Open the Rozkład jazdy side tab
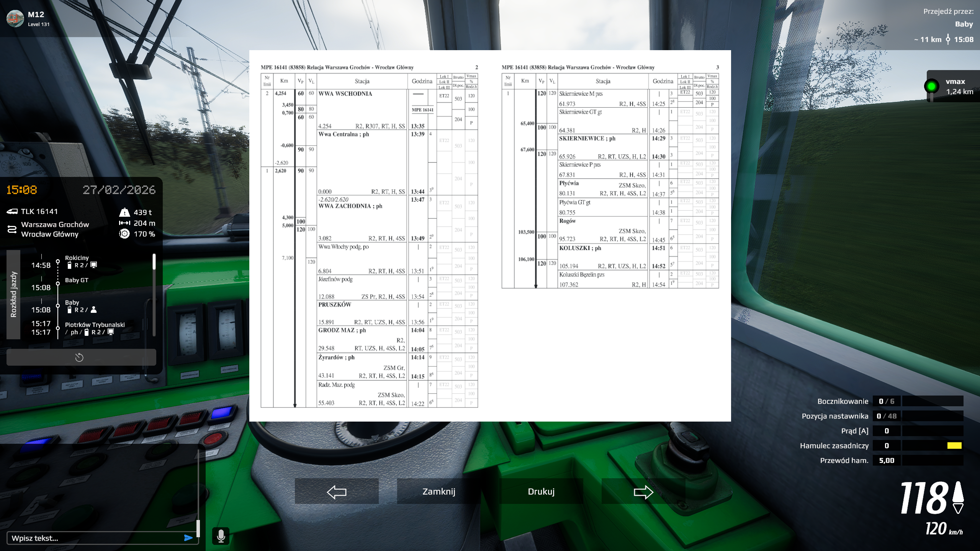 click(x=13, y=294)
